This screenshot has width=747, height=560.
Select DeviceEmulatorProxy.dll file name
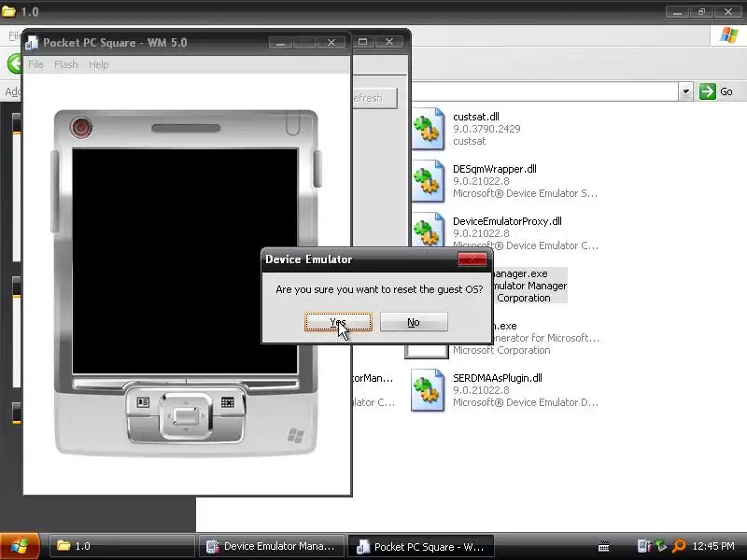click(x=507, y=221)
